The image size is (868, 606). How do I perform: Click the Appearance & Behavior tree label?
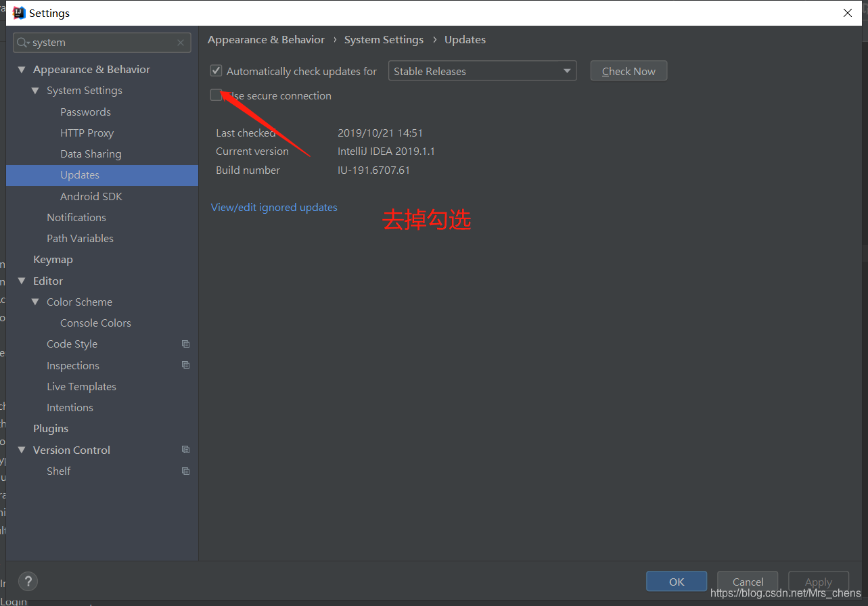coord(91,70)
